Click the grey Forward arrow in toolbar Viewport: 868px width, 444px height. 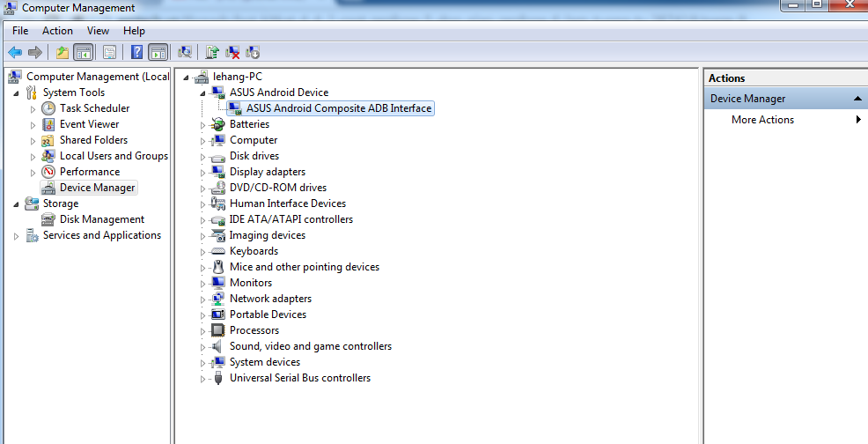[x=35, y=53]
